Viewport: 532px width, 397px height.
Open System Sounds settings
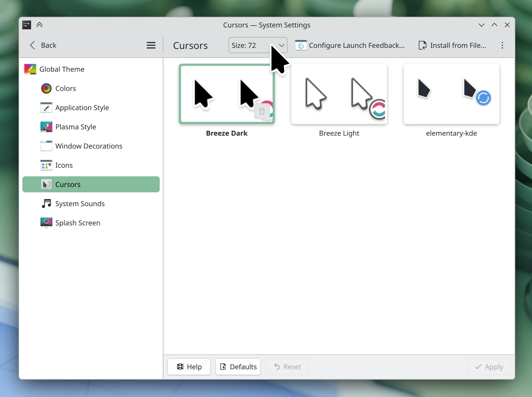80,204
